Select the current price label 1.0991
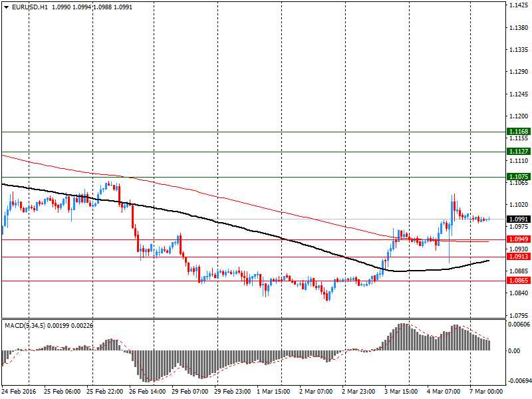 pyautogui.click(x=519, y=219)
